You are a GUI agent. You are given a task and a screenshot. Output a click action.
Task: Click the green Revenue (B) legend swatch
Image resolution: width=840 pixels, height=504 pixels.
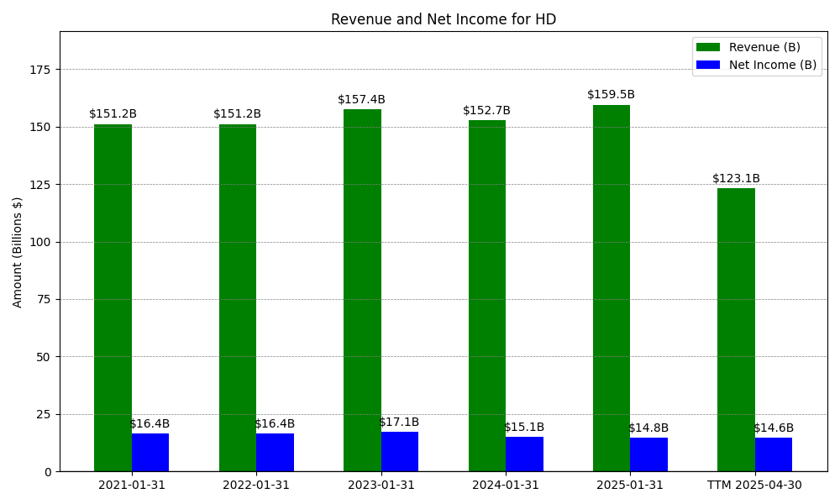(707, 47)
